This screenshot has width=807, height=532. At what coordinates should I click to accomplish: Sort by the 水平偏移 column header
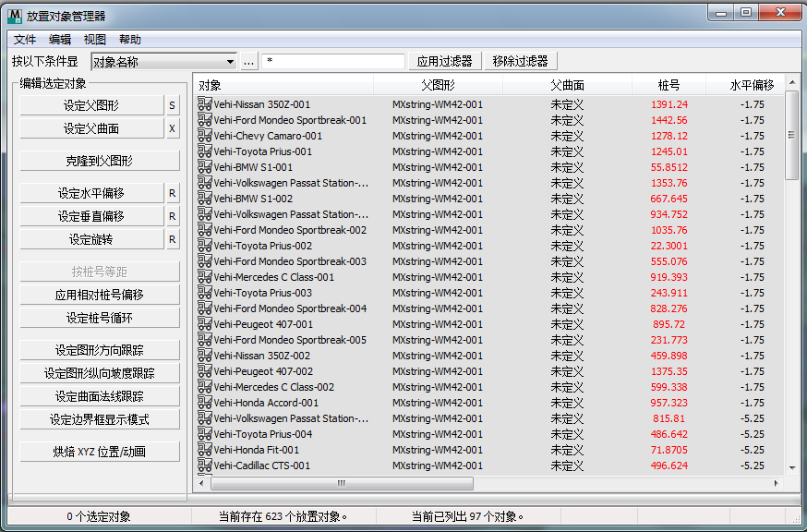(x=745, y=85)
